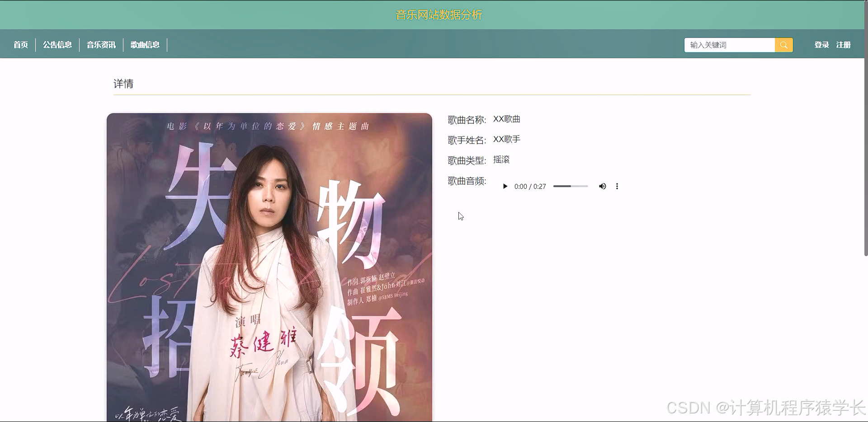868x422 pixels.
Task: Click the 歌手姓名 label
Action: [467, 140]
